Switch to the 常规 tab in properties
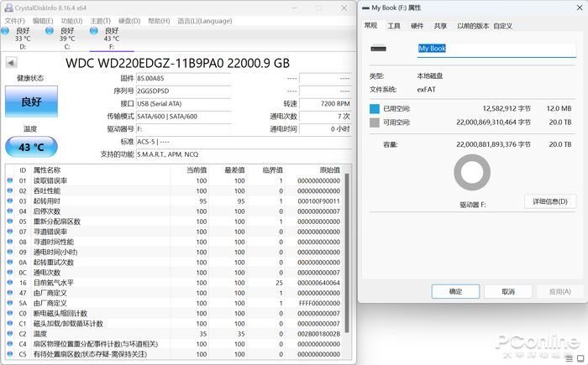 click(371, 25)
